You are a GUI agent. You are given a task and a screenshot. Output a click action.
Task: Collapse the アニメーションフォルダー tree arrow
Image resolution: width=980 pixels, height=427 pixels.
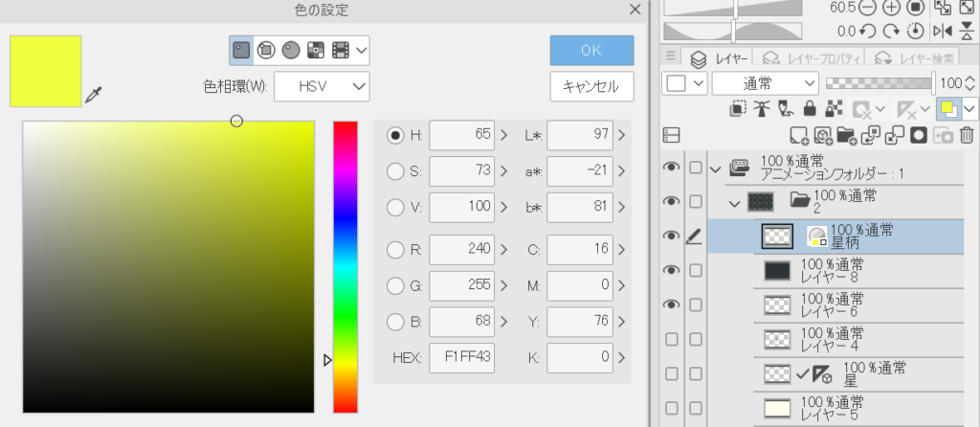click(714, 168)
